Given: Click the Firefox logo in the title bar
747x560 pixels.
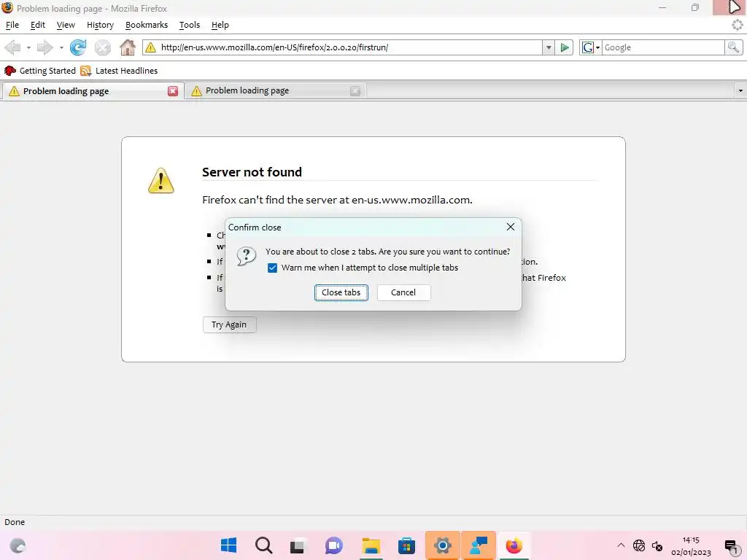Looking at the screenshot, I should (7, 7).
